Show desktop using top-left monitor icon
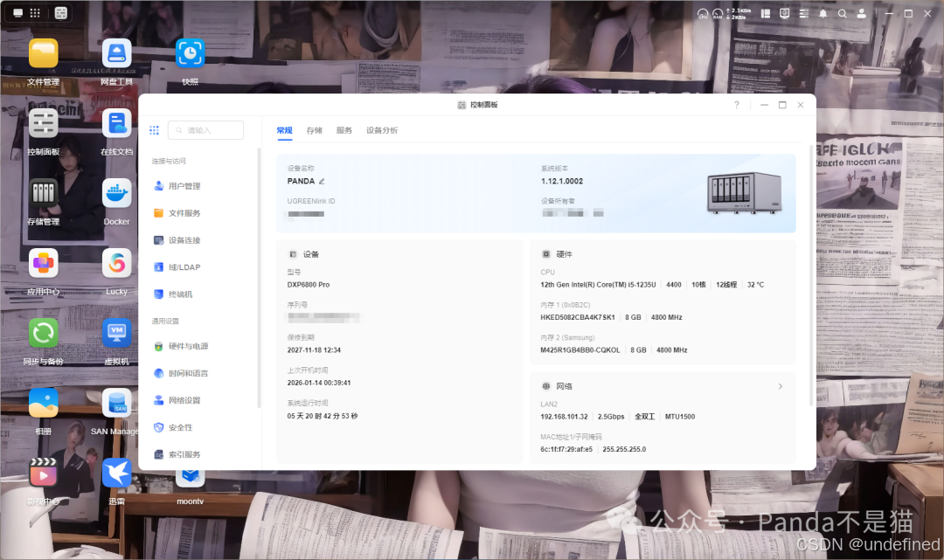Screen dimensions: 944x560 pos(18,12)
